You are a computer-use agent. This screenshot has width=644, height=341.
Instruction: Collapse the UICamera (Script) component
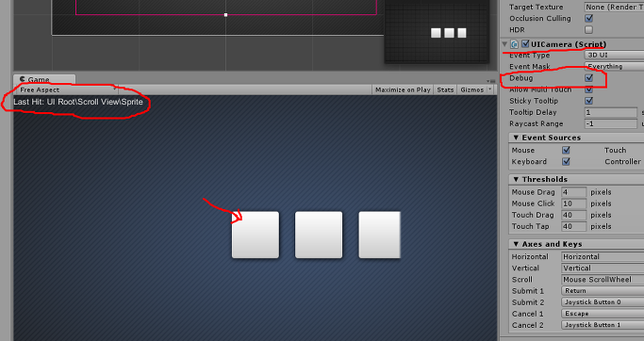pos(504,44)
